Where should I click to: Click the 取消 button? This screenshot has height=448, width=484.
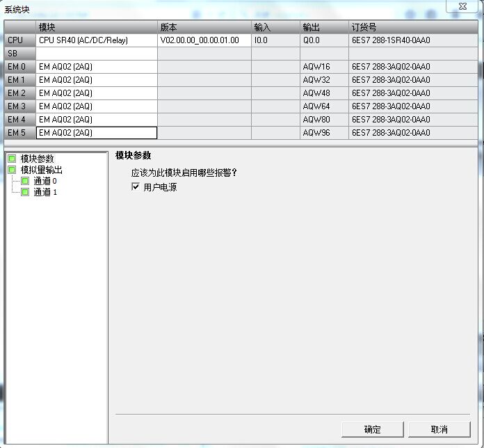point(439,429)
